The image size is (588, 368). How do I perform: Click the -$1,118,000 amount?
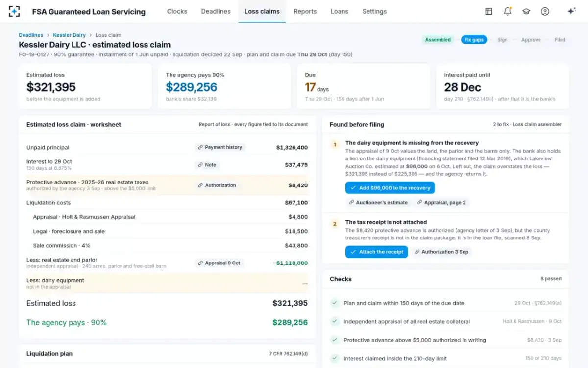coord(290,263)
